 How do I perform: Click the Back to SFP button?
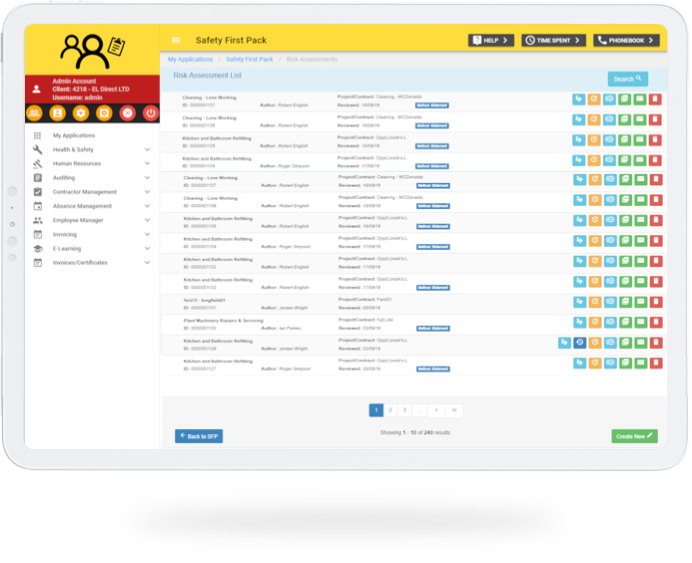[199, 437]
